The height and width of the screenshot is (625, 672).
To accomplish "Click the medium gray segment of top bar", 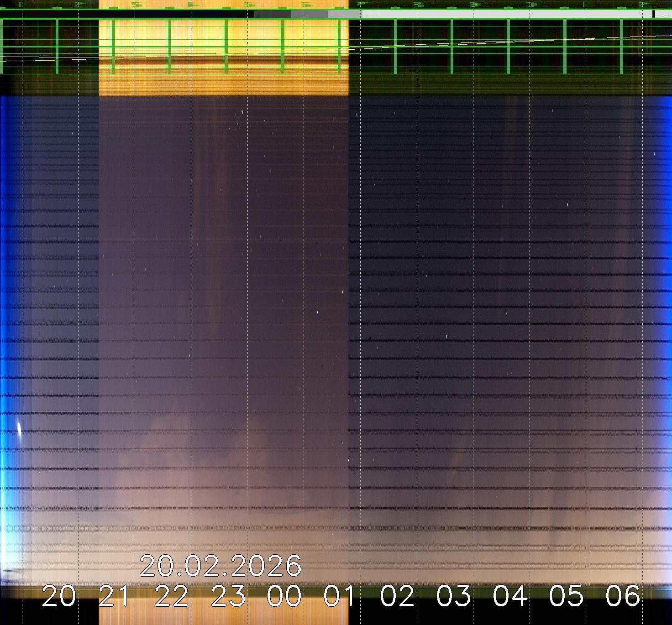I will coord(309,14).
